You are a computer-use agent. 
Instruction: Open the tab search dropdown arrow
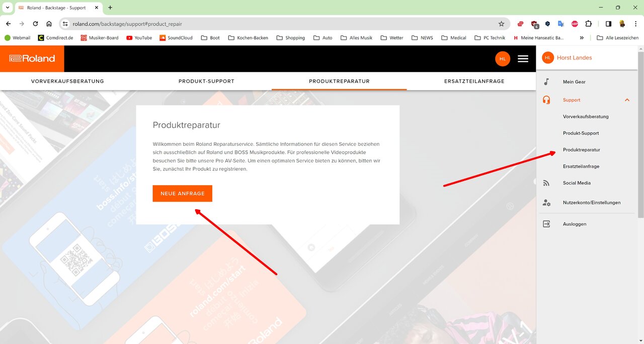coord(7,8)
